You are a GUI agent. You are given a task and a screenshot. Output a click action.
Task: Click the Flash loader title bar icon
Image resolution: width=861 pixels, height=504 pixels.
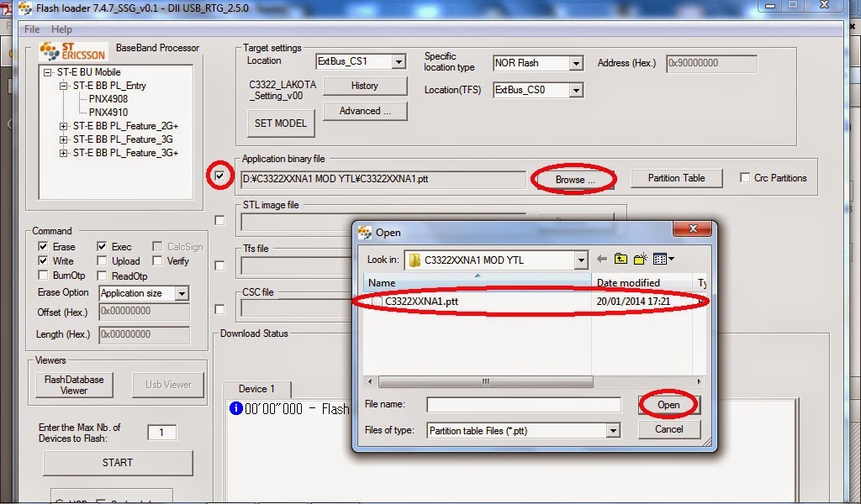point(25,8)
